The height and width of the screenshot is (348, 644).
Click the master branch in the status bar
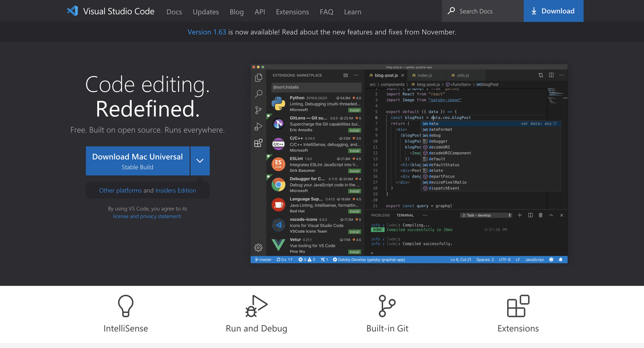point(264,259)
